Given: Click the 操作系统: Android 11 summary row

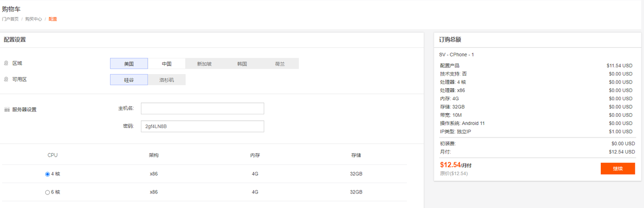Looking at the screenshot, I should (536, 123).
